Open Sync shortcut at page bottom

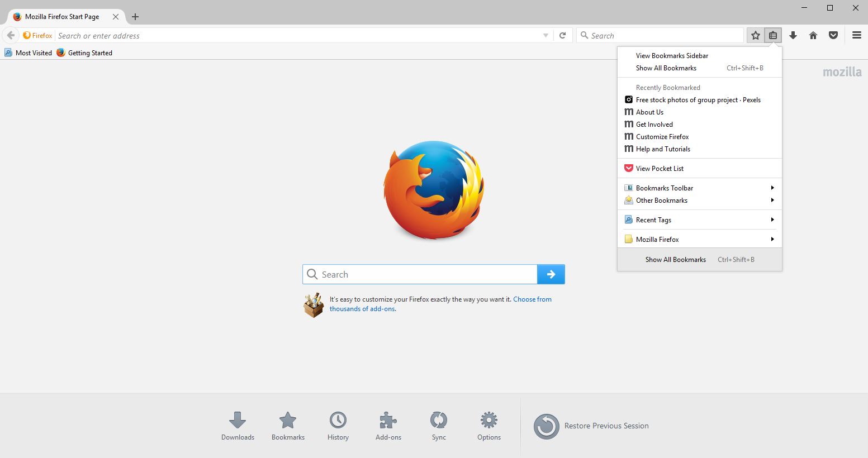click(439, 426)
